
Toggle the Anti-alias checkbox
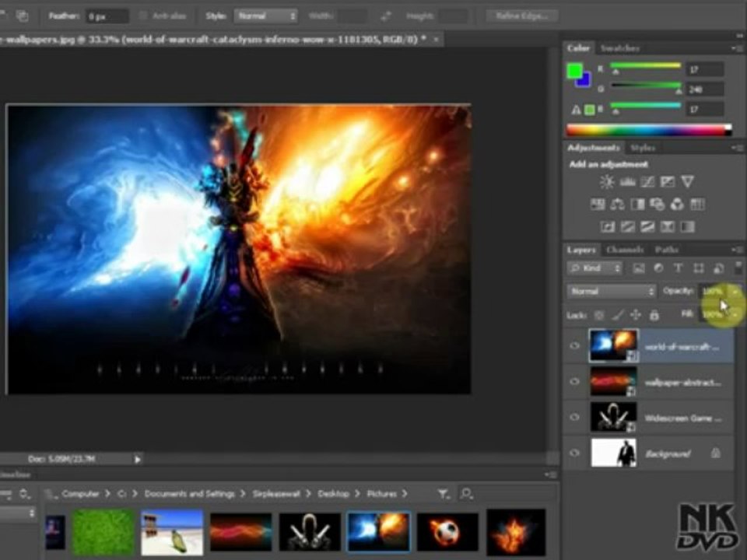pos(142,16)
